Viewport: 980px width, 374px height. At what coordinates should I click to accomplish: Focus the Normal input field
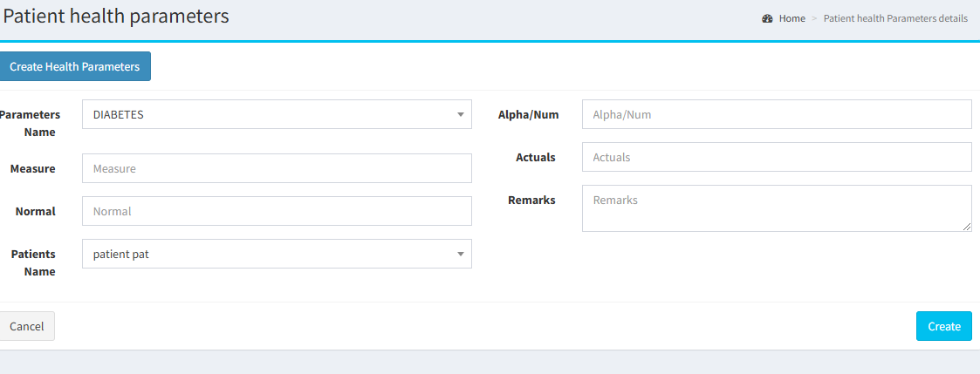[x=277, y=211]
